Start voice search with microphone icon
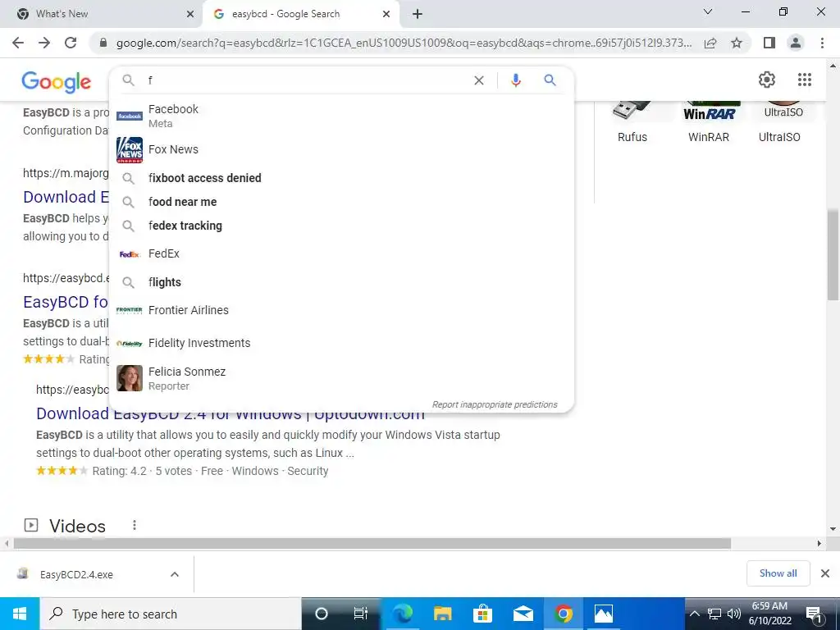Viewport: 840px width, 630px height. pyautogui.click(x=516, y=80)
